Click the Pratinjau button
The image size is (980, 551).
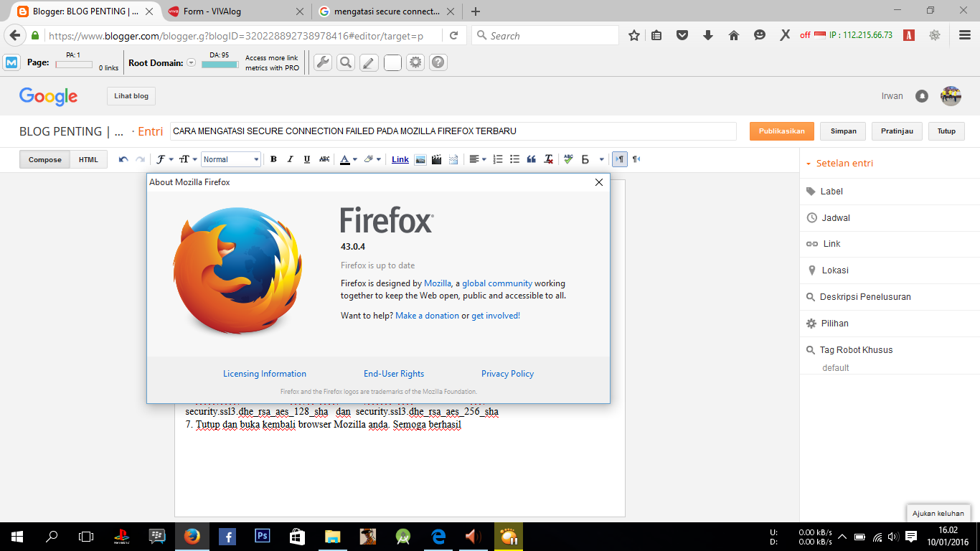point(897,131)
